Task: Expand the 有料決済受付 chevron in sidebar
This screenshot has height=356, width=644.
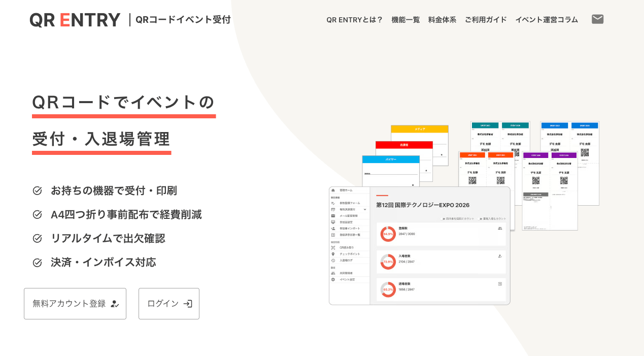Action: (365, 209)
